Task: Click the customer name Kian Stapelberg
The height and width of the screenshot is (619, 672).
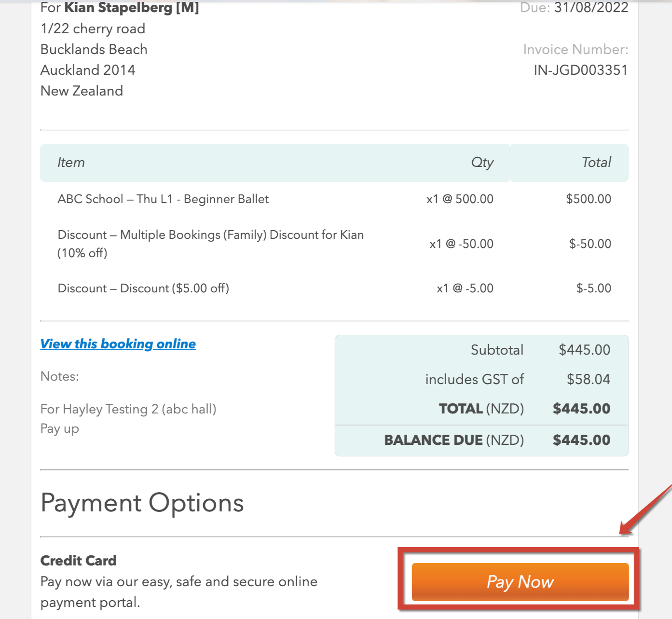Action: 118,8
